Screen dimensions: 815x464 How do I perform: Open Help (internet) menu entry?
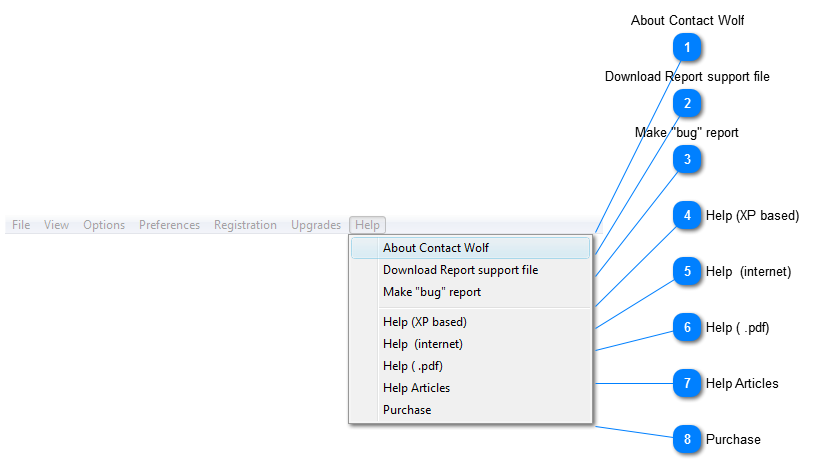pyautogui.click(x=470, y=344)
